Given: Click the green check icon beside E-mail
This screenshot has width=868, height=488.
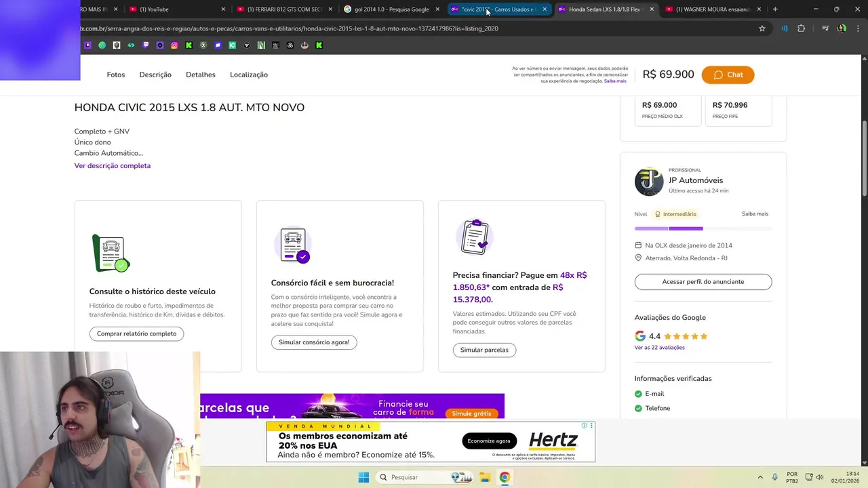Looking at the screenshot, I should click(638, 394).
